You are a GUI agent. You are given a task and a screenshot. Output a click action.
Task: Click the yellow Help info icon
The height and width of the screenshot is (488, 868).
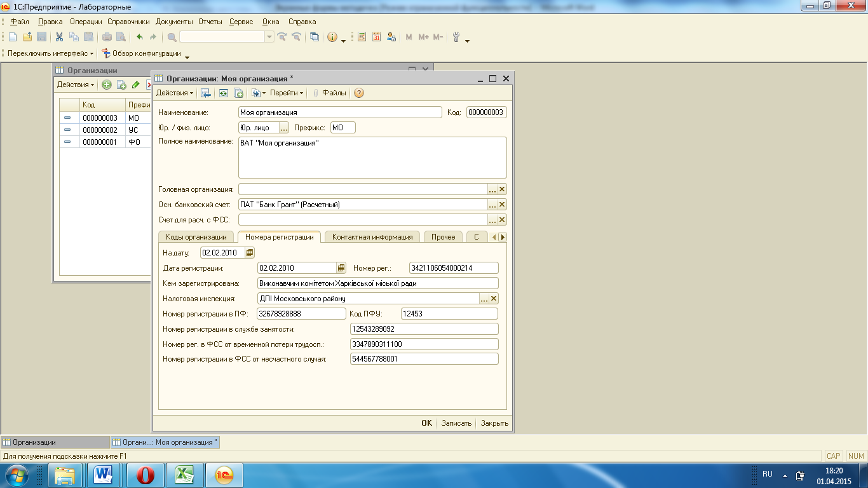click(x=332, y=37)
